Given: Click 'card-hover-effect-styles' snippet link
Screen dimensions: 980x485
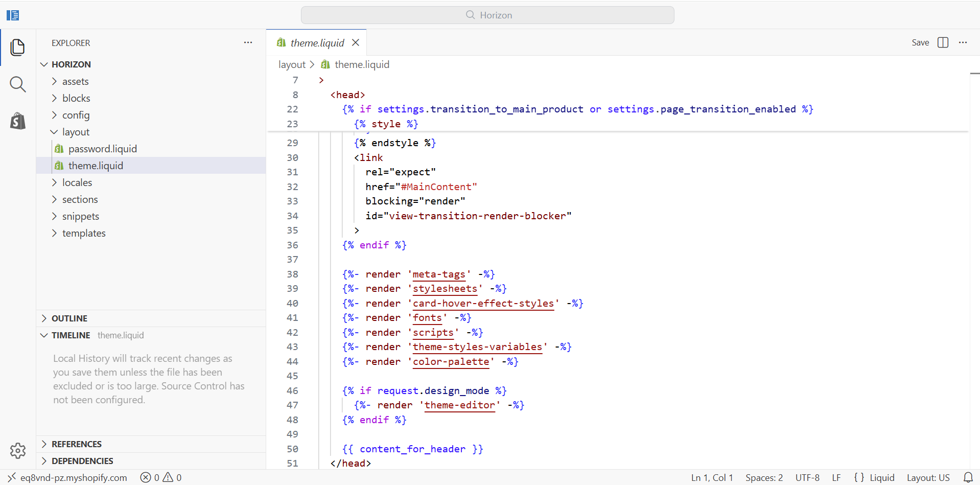Looking at the screenshot, I should tap(483, 304).
